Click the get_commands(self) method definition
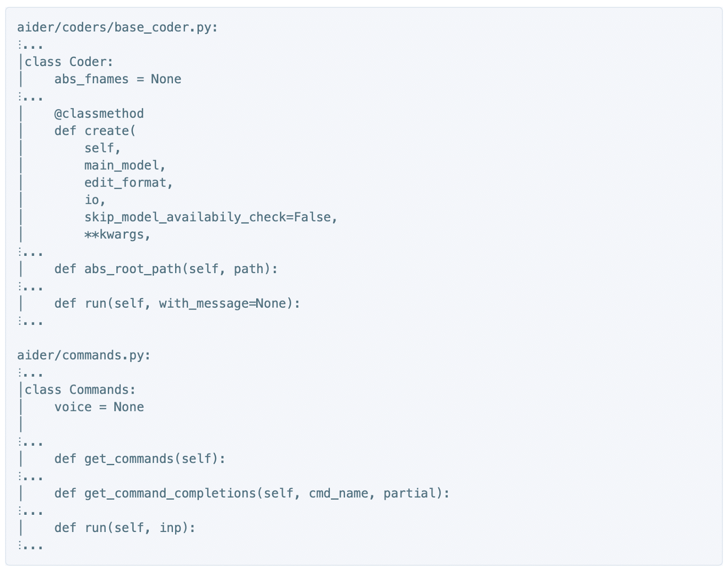 point(140,459)
